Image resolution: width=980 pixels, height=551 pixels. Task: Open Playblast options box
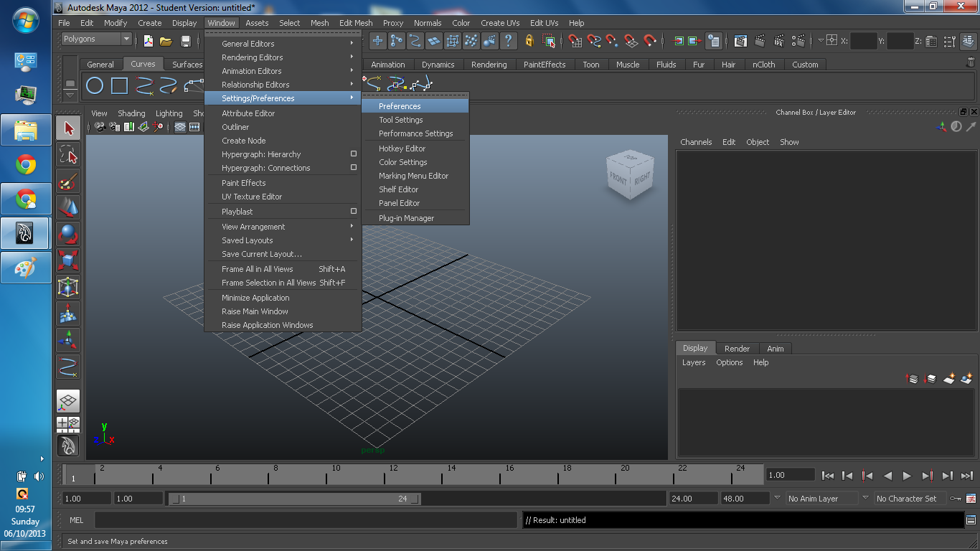(x=353, y=212)
